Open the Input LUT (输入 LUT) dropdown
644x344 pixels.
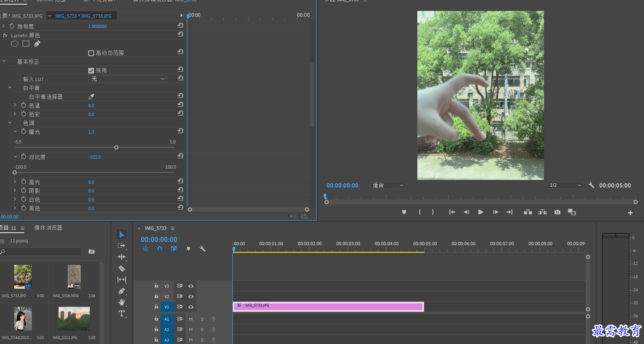pos(128,79)
